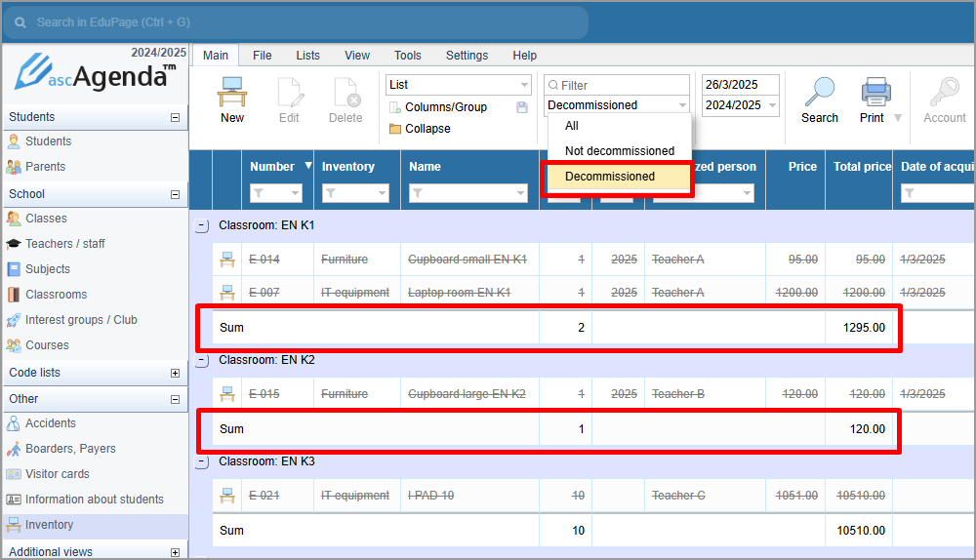976x560 pixels.
Task: Click the Print printer icon
Action: 874,93
